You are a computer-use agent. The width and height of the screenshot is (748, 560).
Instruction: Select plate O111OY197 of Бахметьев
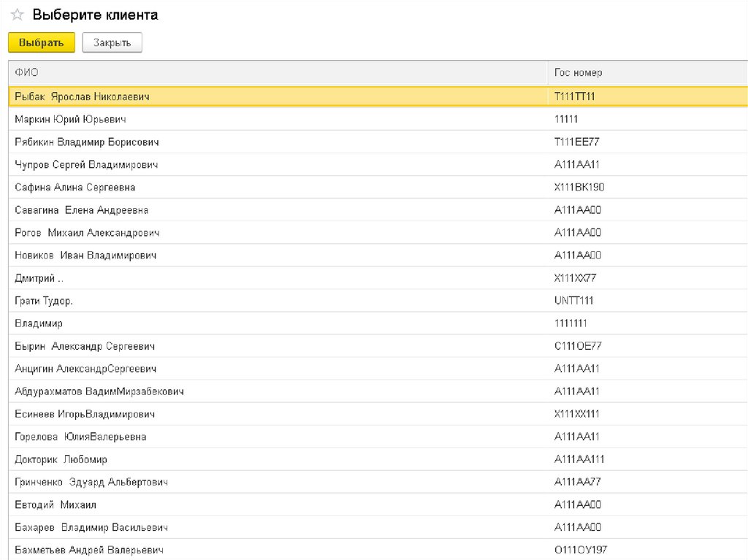point(581,550)
